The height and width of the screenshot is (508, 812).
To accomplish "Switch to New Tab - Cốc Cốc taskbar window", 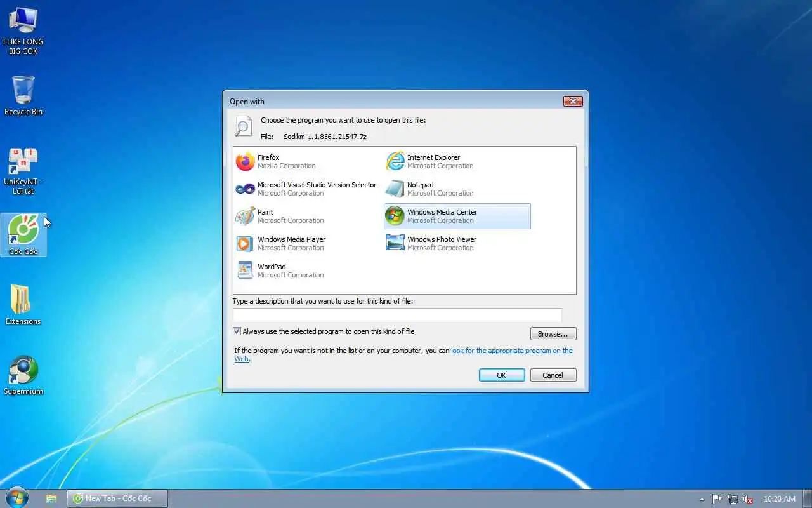I will pos(117,498).
